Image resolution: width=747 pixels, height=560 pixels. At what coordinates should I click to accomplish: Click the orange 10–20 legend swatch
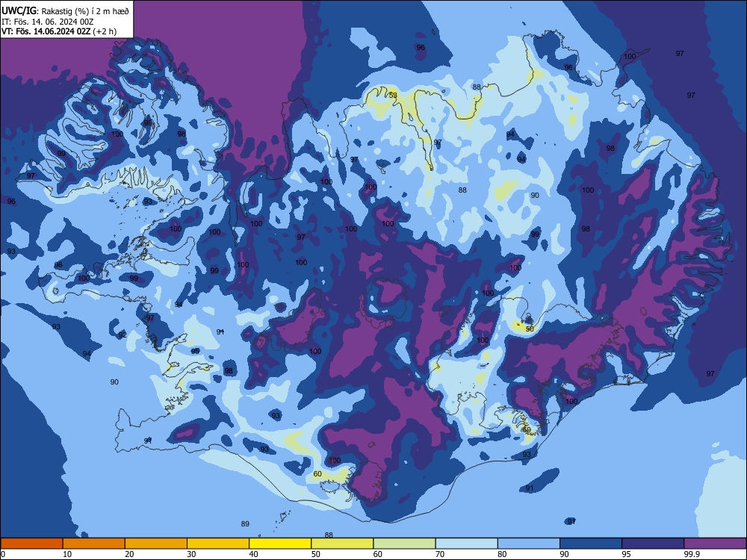[x=94, y=544]
